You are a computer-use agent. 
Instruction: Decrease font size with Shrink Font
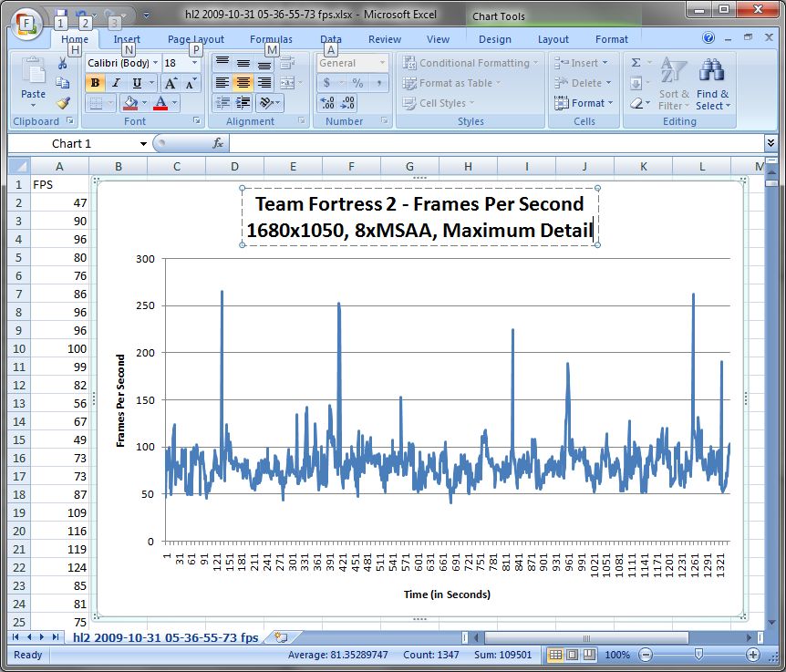pyautogui.click(x=191, y=83)
